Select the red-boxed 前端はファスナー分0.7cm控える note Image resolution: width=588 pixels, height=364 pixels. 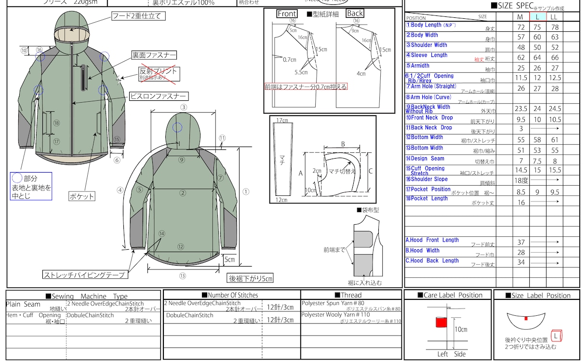pyautogui.click(x=306, y=87)
